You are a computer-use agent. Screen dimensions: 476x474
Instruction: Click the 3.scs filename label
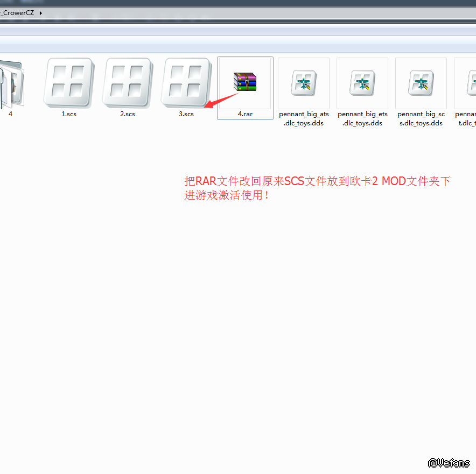(186, 114)
